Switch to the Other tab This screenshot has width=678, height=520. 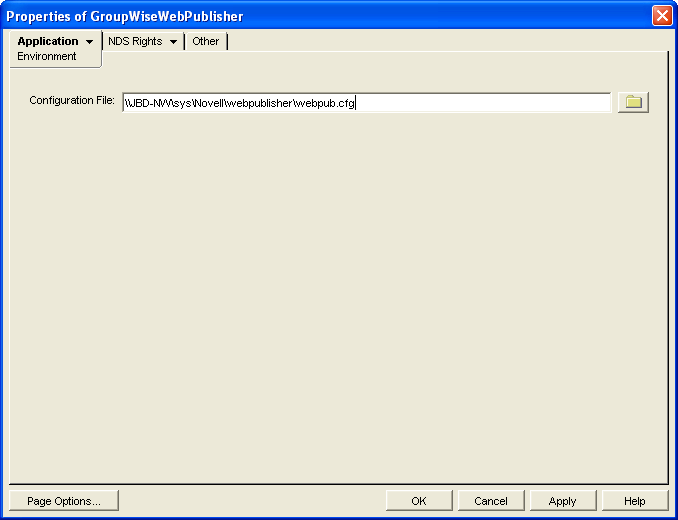(x=205, y=41)
